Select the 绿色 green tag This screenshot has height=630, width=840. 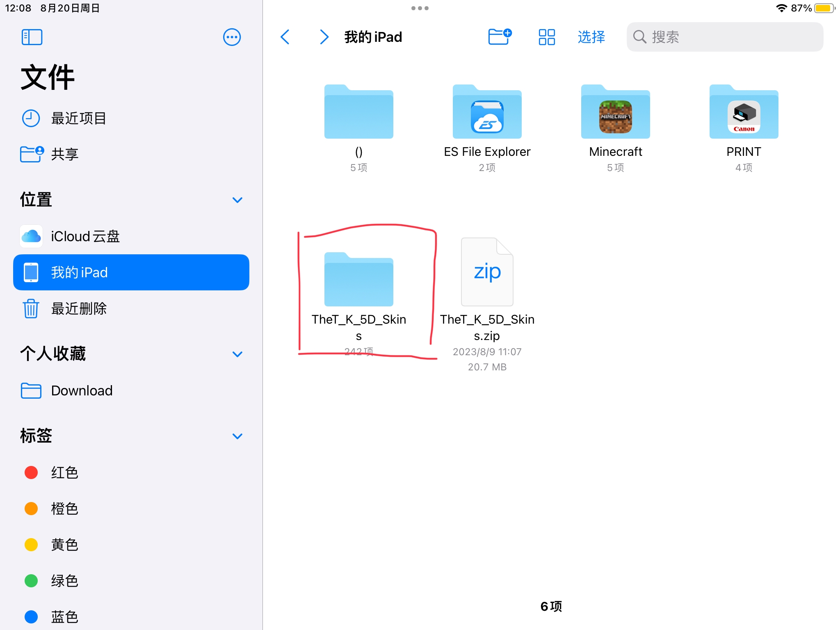pos(131,581)
